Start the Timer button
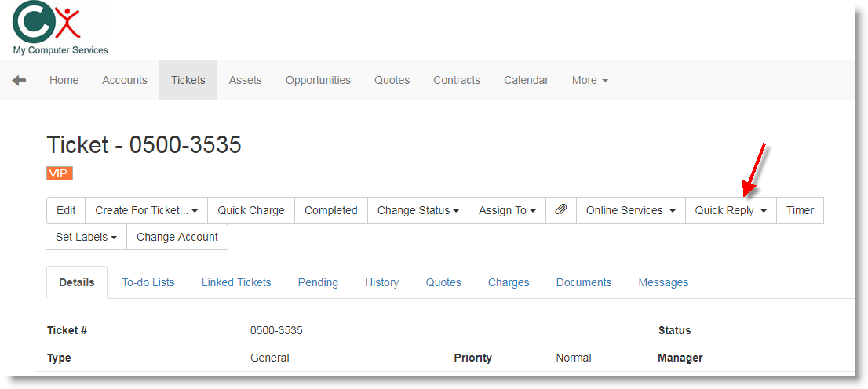This screenshot has height=389, width=868. click(x=800, y=210)
